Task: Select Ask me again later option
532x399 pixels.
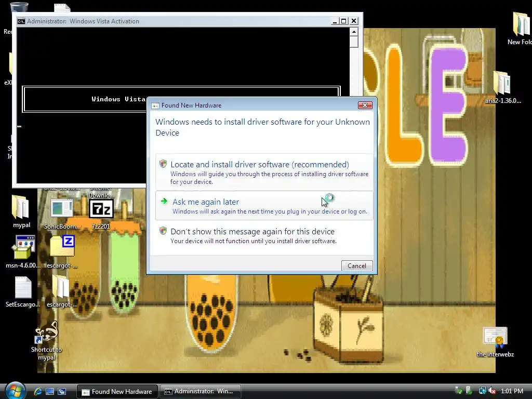Action: (x=264, y=206)
